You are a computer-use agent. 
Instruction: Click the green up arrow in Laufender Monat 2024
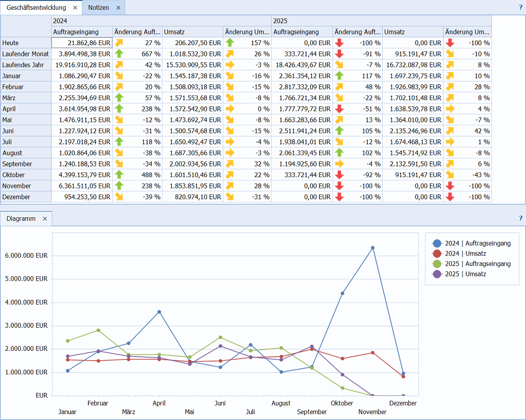(119, 53)
